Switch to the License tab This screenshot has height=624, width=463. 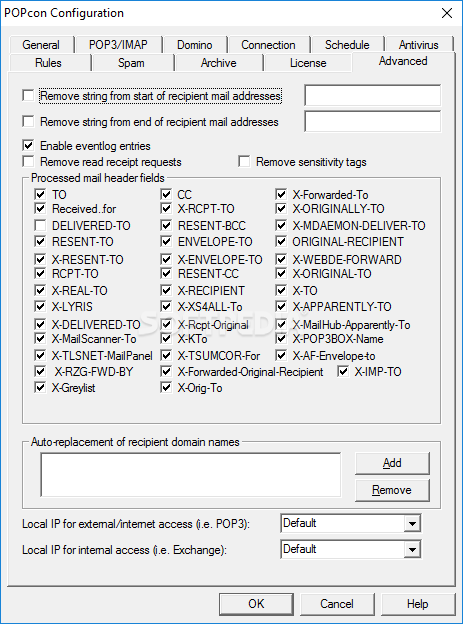coord(308,63)
